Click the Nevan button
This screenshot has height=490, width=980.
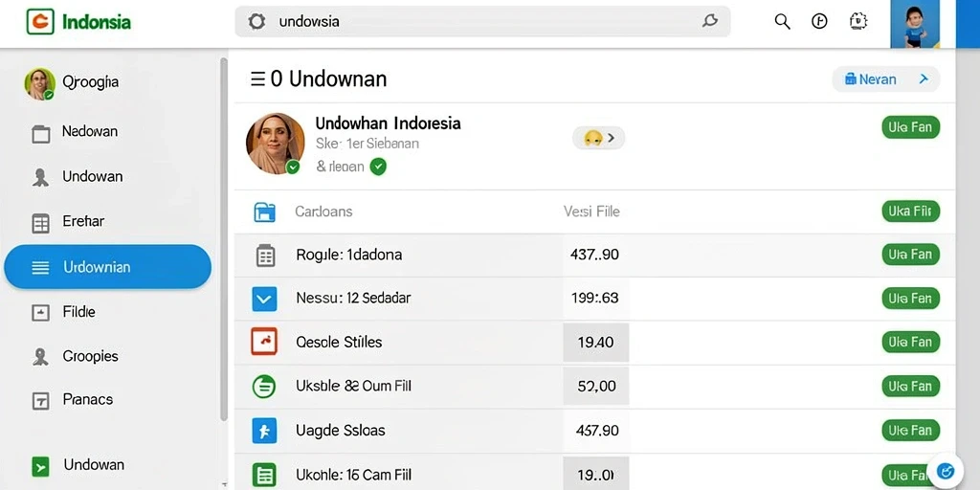point(885,79)
